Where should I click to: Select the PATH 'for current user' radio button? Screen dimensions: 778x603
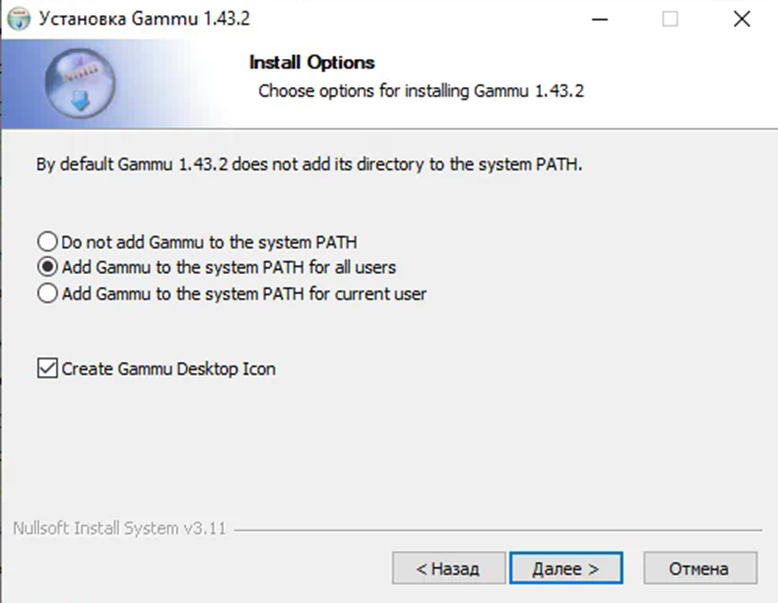46,294
